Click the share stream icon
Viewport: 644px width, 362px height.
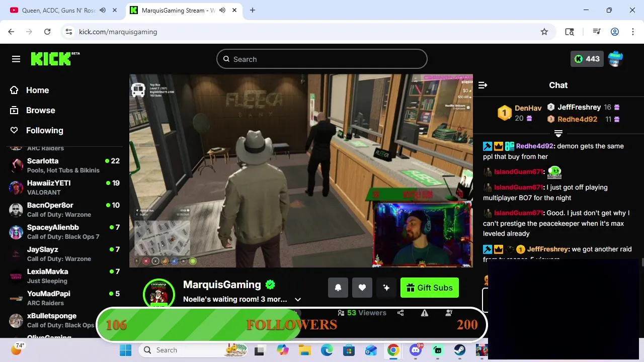pos(400,313)
